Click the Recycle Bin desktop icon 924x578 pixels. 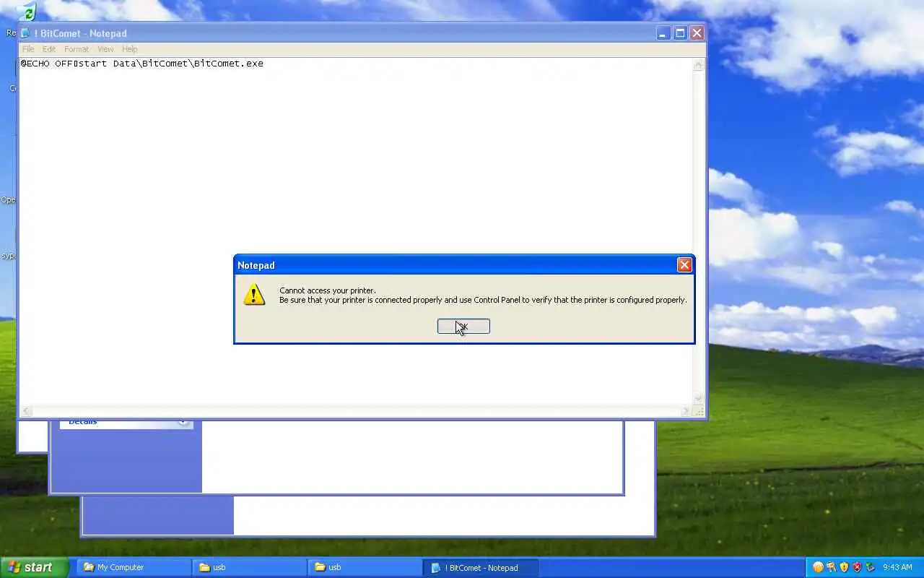(25, 12)
